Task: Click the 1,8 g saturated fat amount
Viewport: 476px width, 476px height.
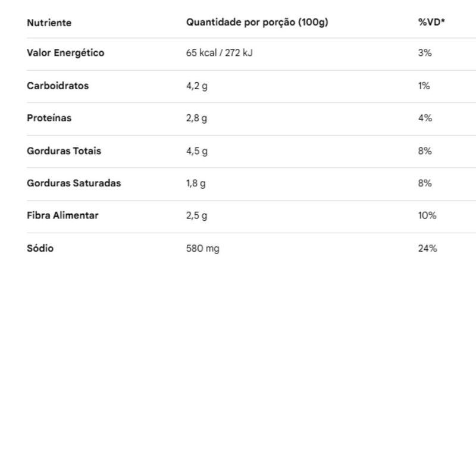Action: coord(196,183)
